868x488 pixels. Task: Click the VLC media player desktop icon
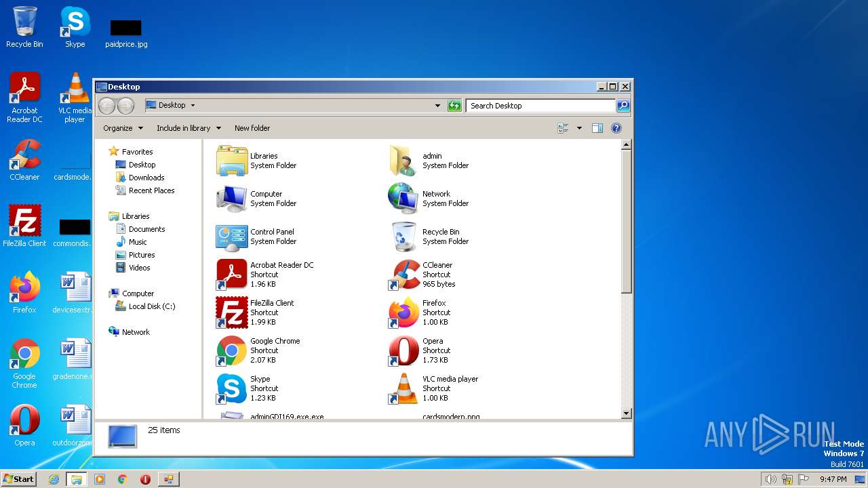(75, 98)
